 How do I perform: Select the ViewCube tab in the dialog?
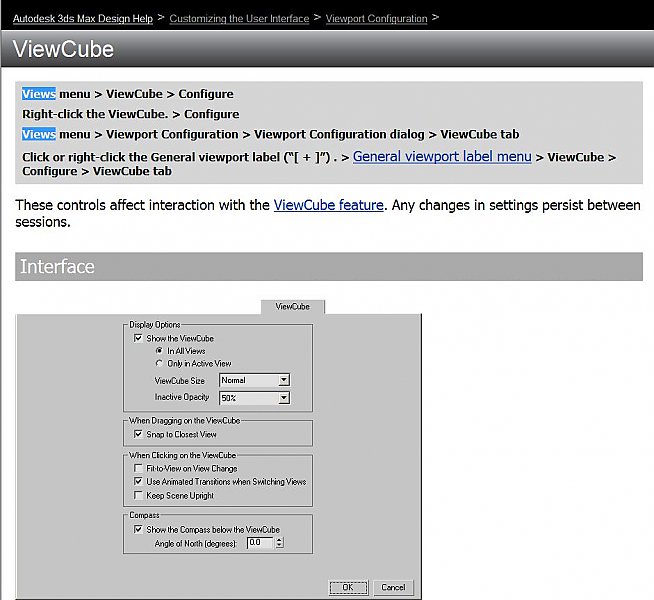pyautogui.click(x=292, y=306)
